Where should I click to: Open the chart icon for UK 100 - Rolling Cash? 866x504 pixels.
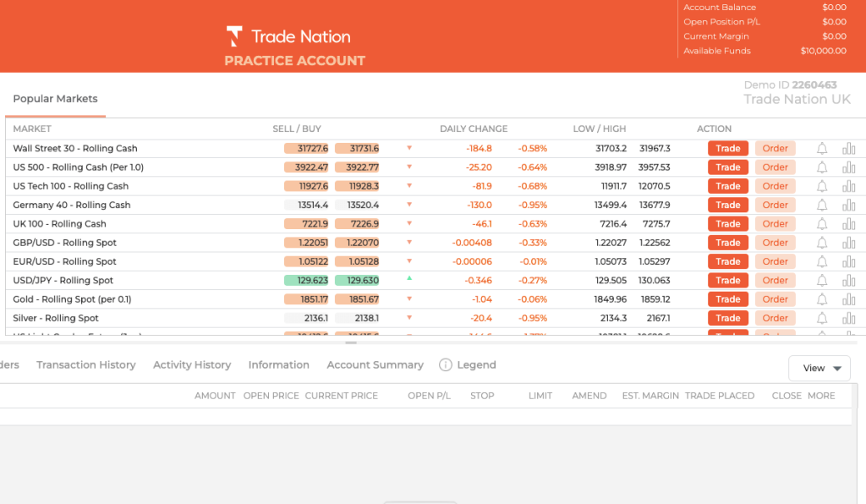pos(849,223)
